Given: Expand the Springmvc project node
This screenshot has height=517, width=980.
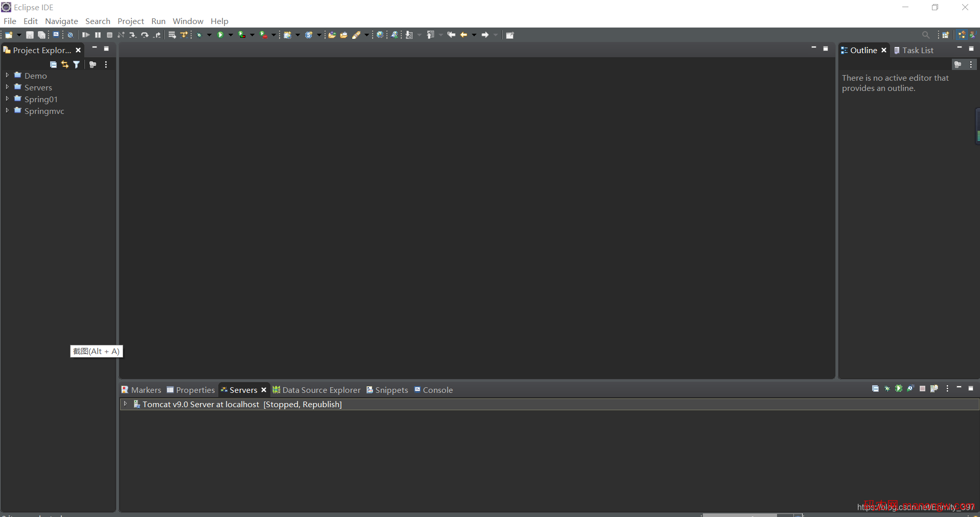Looking at the screenshot, I should (x=7, y=110).
